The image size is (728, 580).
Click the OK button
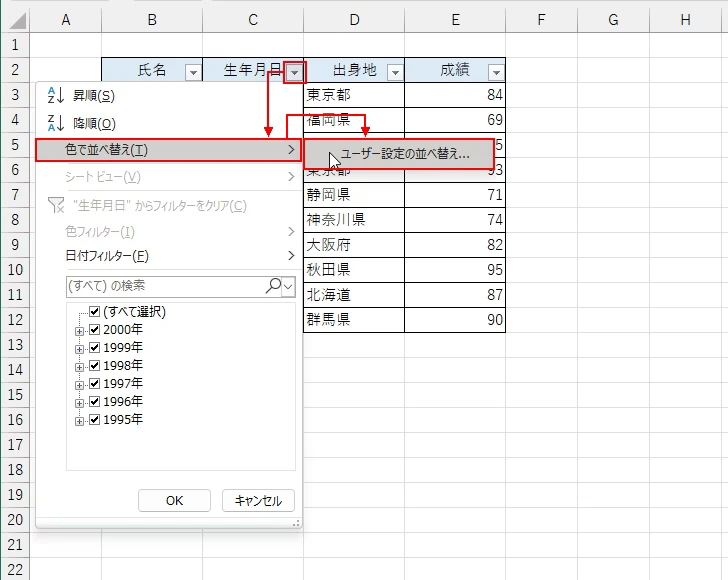pos(175,501)
